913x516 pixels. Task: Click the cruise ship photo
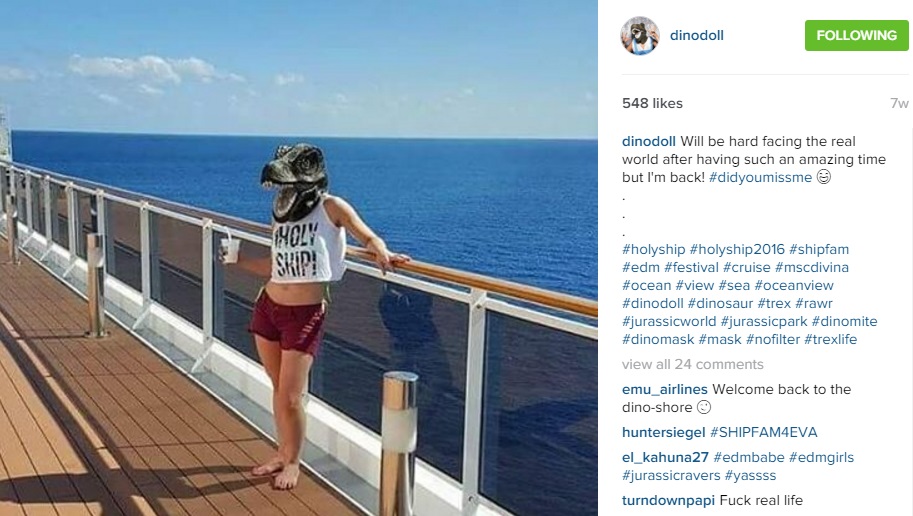(299, 258)
